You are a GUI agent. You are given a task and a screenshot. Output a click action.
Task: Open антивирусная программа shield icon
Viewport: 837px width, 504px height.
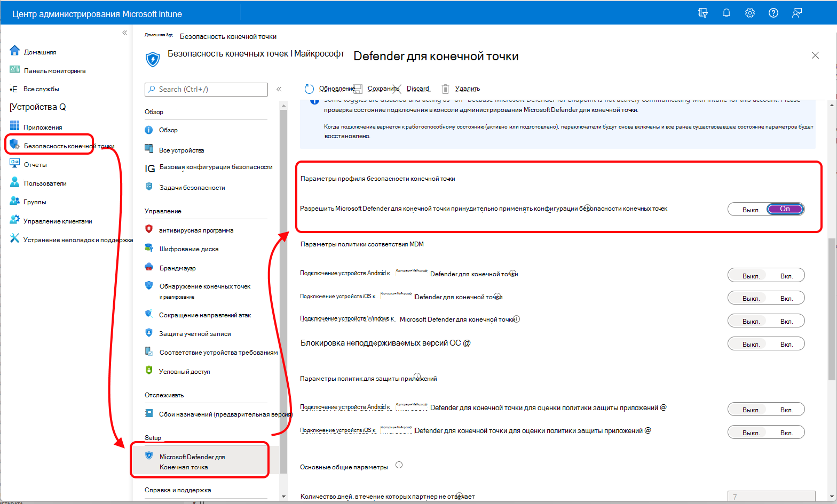tap(149, 229)
